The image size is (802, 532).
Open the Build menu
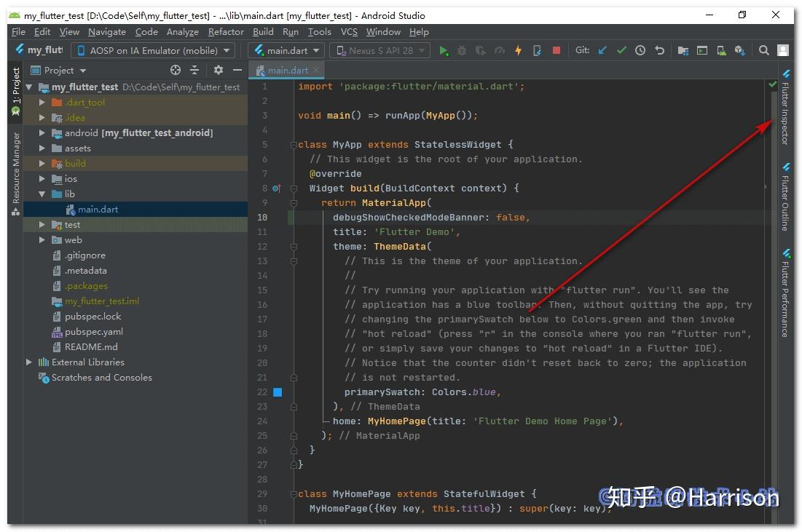point(263,32)
